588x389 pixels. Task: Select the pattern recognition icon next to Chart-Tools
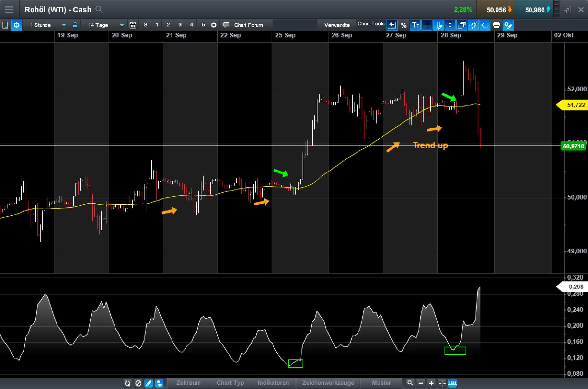coord(473,25)
